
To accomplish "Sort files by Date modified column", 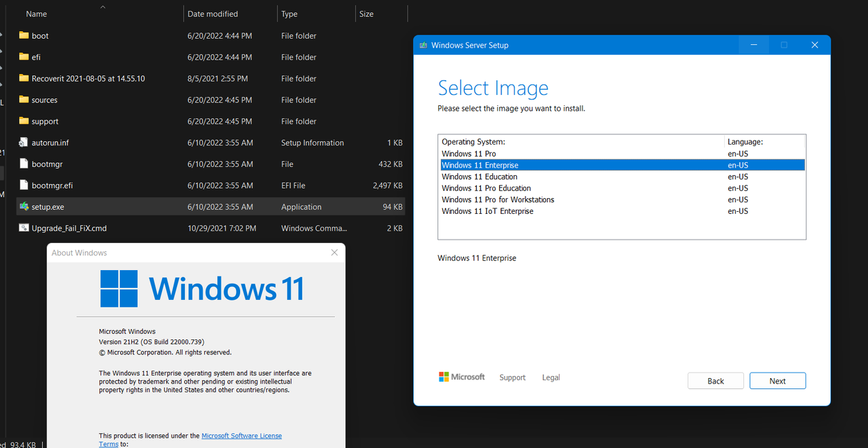I will coord(212,14).
